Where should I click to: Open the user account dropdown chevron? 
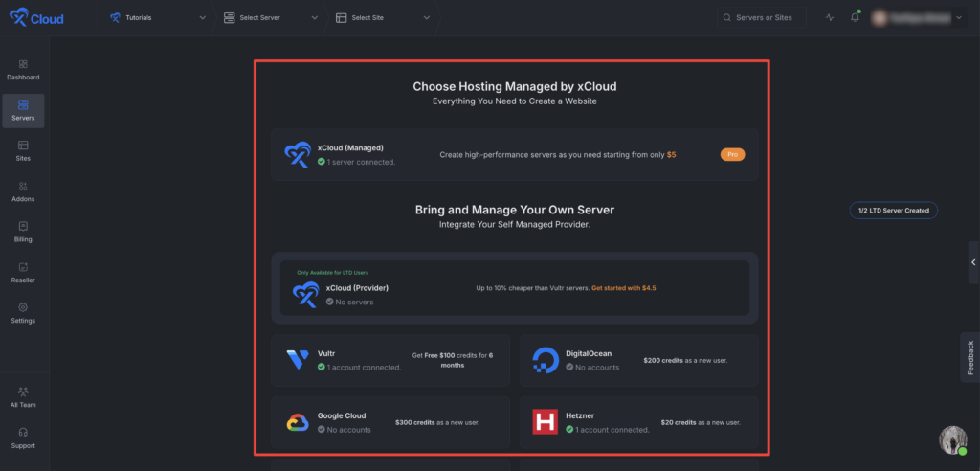click(x=959, y=17)
